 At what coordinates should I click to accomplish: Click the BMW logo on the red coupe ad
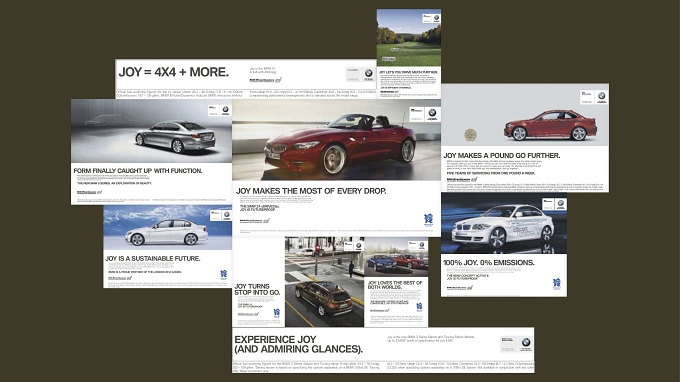(x=602, y=96)
